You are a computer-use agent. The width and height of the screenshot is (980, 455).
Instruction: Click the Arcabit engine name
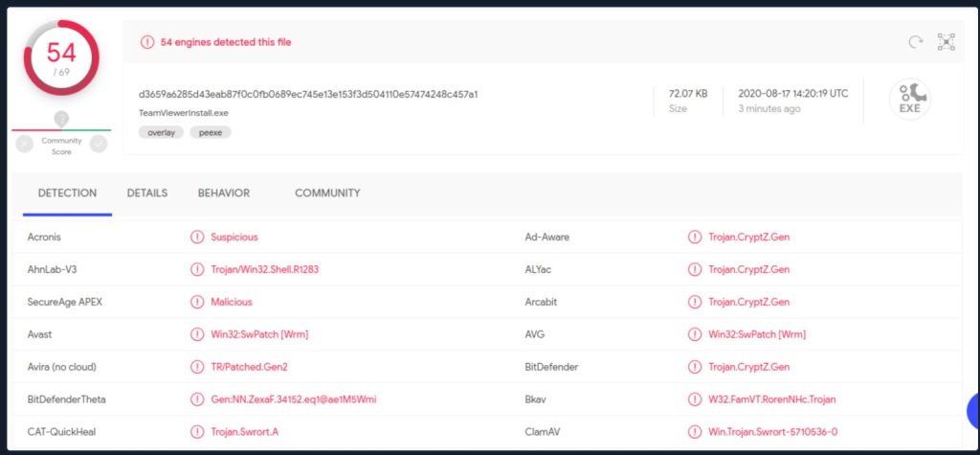(541, 302)
